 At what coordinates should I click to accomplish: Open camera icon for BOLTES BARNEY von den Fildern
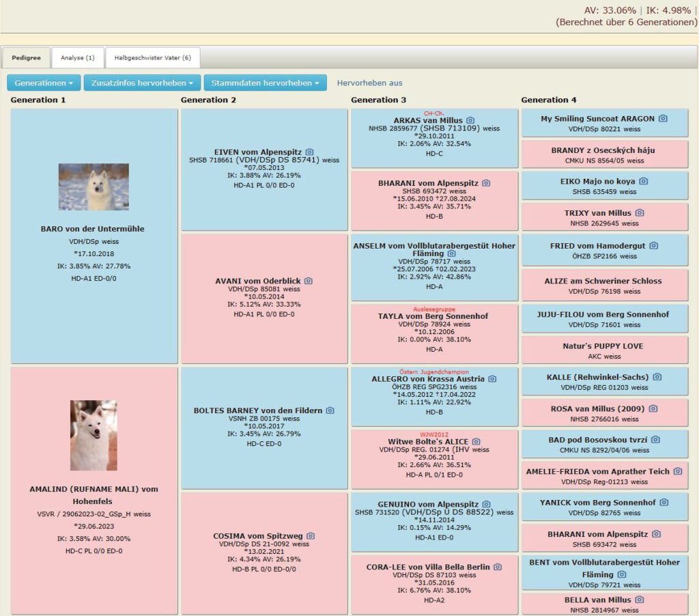tap(330, 410)
